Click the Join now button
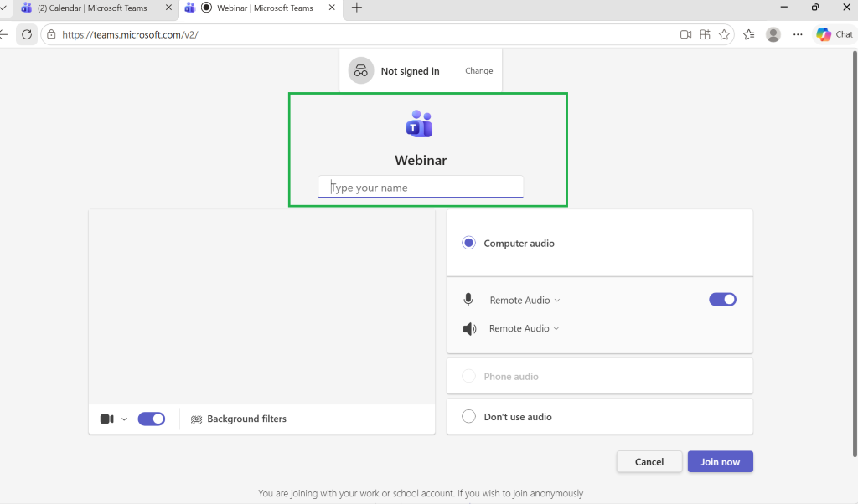 720,462
